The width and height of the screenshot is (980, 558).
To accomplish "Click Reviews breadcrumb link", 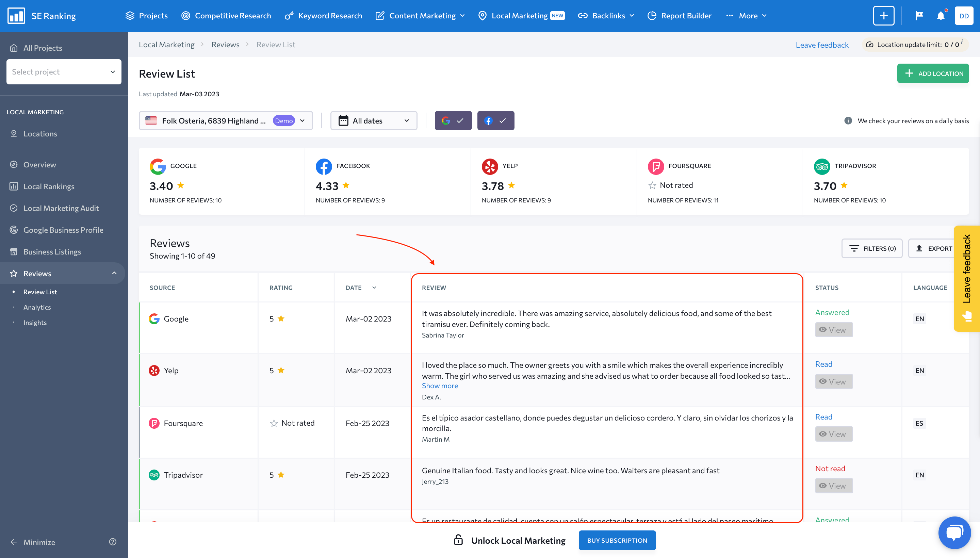I will point(225,45).
